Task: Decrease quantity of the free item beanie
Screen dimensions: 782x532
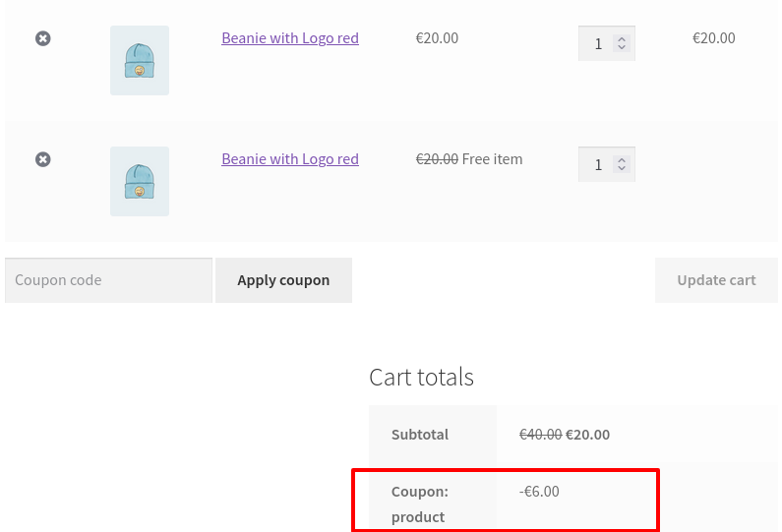Action: coord(622,168)
